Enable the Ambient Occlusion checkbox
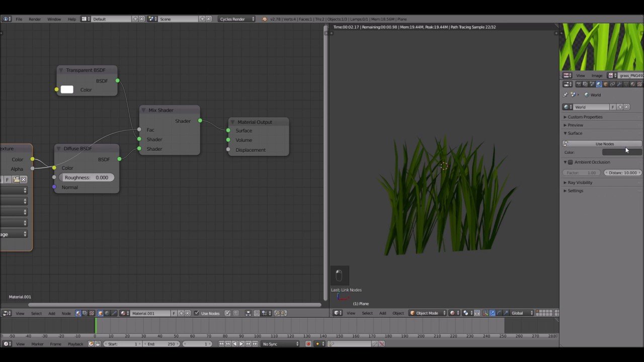Image resolution: width=644 pixels, height=362 pixels. (571, 162)
